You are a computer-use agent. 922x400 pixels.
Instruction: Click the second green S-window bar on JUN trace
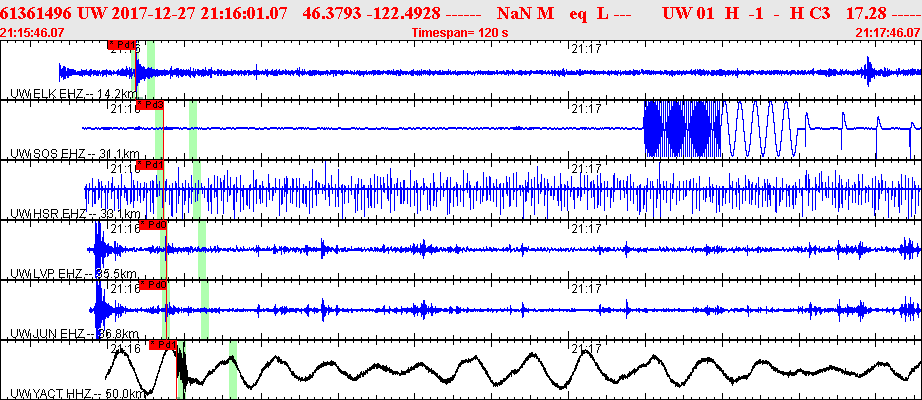tap(205, 309)
